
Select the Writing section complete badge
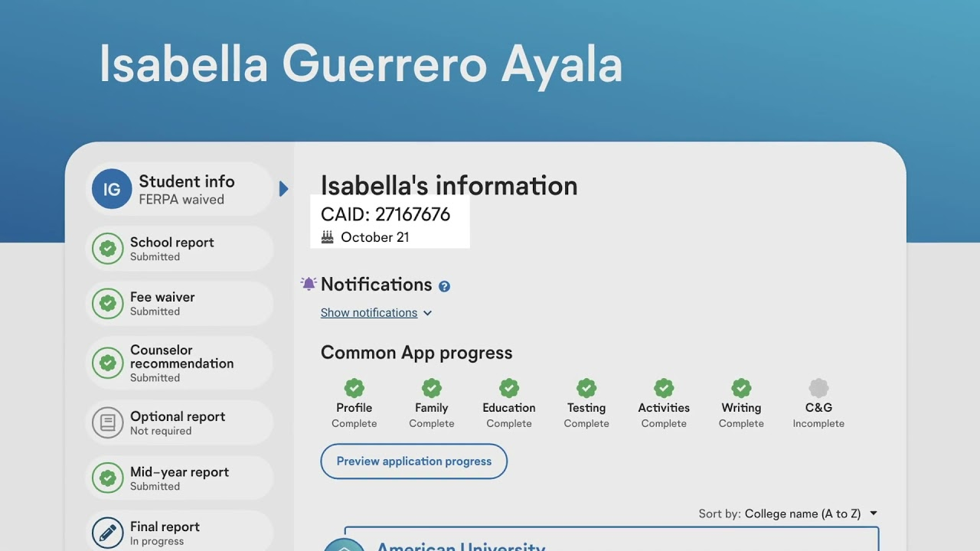(x=740, y=388)
